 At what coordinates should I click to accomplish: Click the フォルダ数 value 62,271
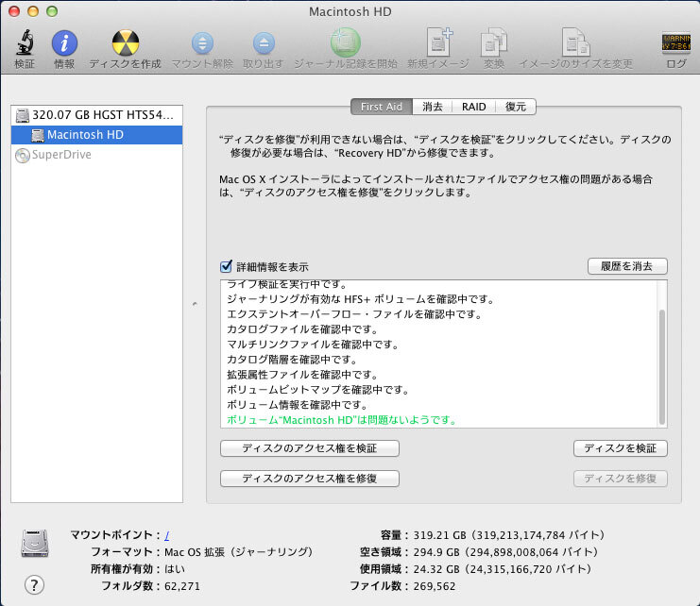click(x=182, y=586)
